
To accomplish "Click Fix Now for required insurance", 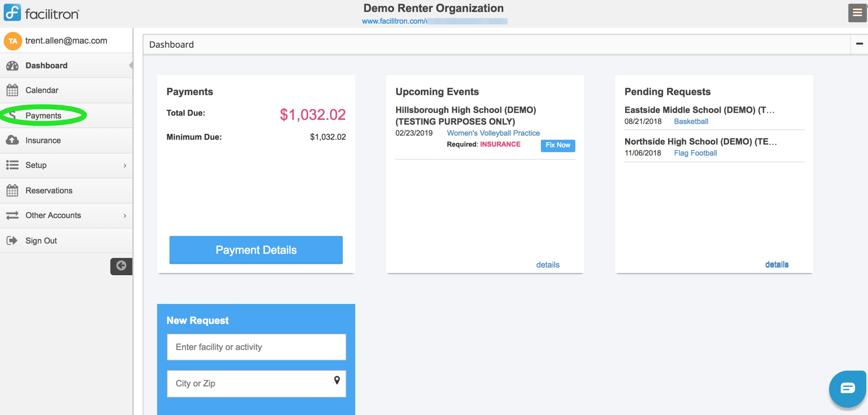I will [558, 145].
